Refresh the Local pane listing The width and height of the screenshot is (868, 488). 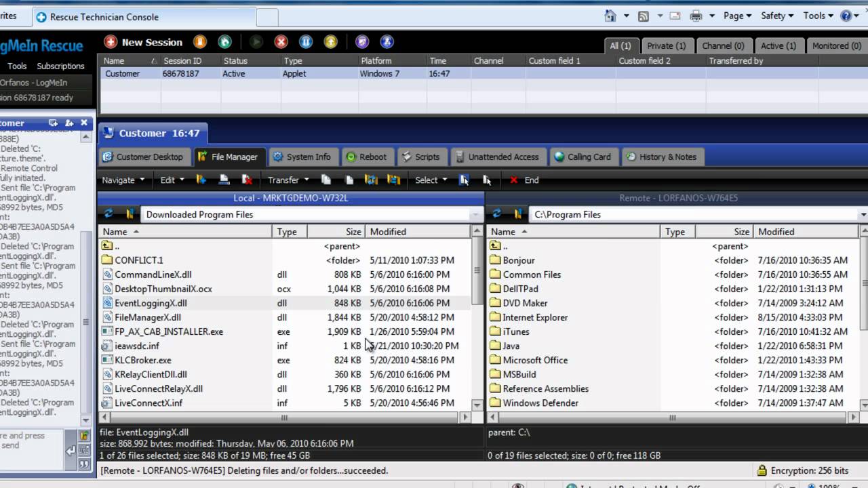[x=108, y=214]
